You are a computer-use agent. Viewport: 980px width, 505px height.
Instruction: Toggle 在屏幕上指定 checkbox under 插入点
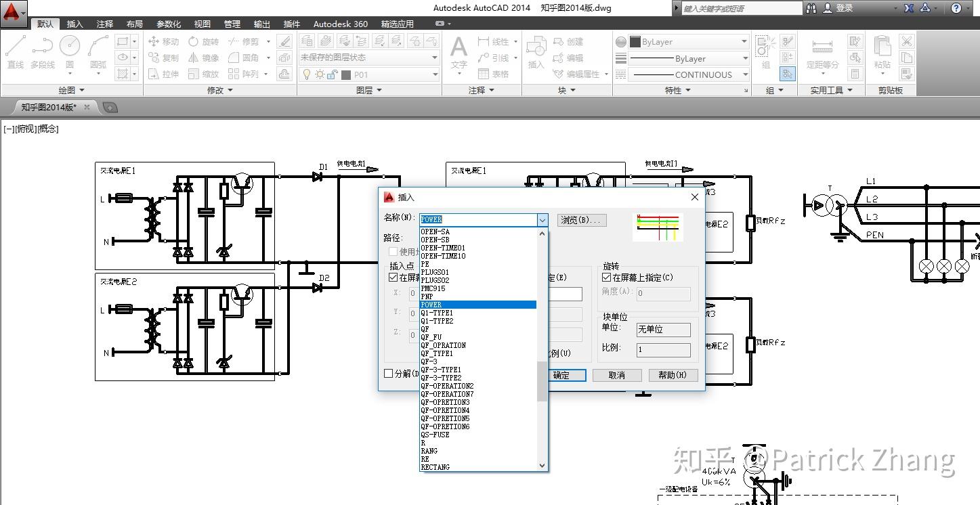click(393, 278)
